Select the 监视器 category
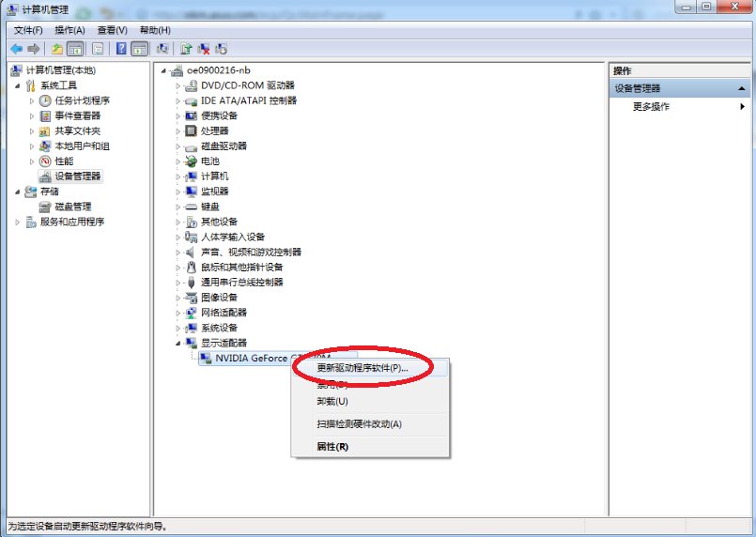Viewport: 756px width, 537px height. 214,192
